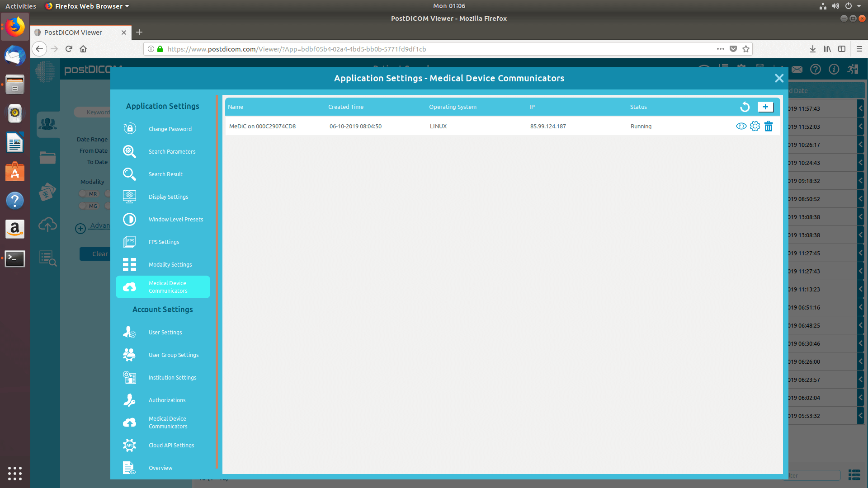
Task: Switch to the PostDICOM Viewer browser tab
Action: (72, 32)
